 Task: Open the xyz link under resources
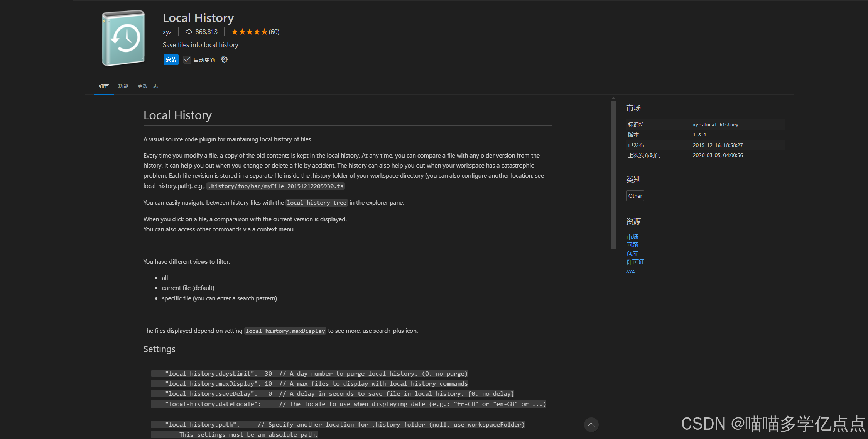pos(630,271)
